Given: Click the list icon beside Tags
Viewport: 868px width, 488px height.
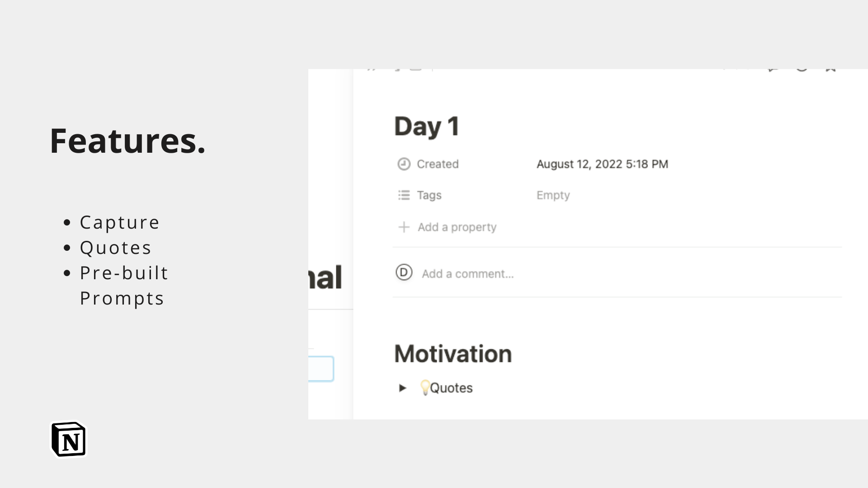Looking at the screenshot, I should (404, 195).
